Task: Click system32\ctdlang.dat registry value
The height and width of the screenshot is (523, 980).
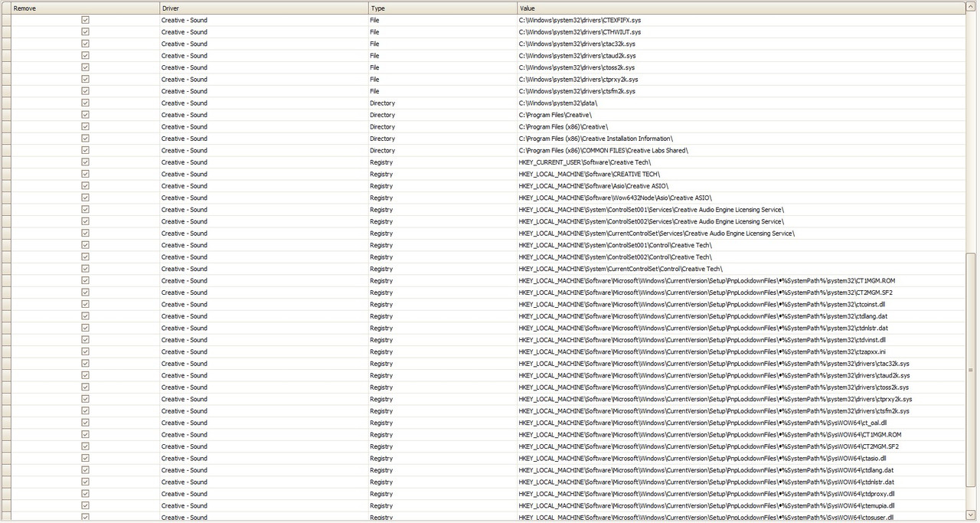Action: click(x=741, y=316)
